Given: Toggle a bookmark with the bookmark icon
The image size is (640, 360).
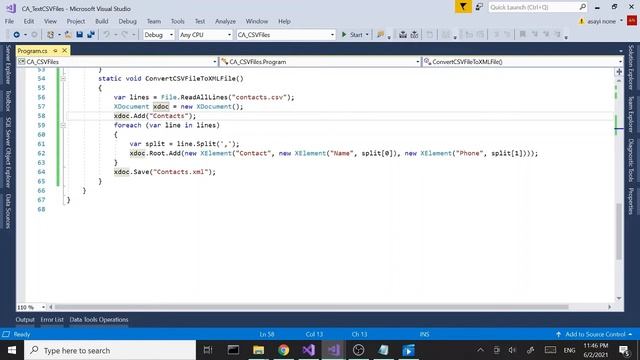Looking at the screenshot, I should point(522,35).
